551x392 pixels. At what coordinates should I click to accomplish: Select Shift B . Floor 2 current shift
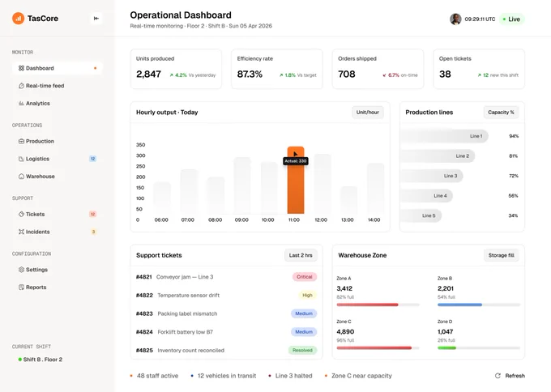(40, 360)
